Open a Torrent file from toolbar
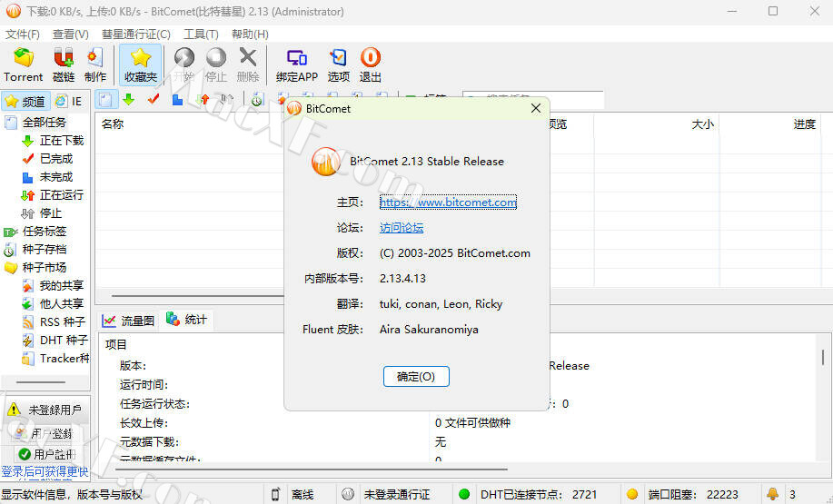Viewport: 833px width, 504px height. [x=23, y=64]
